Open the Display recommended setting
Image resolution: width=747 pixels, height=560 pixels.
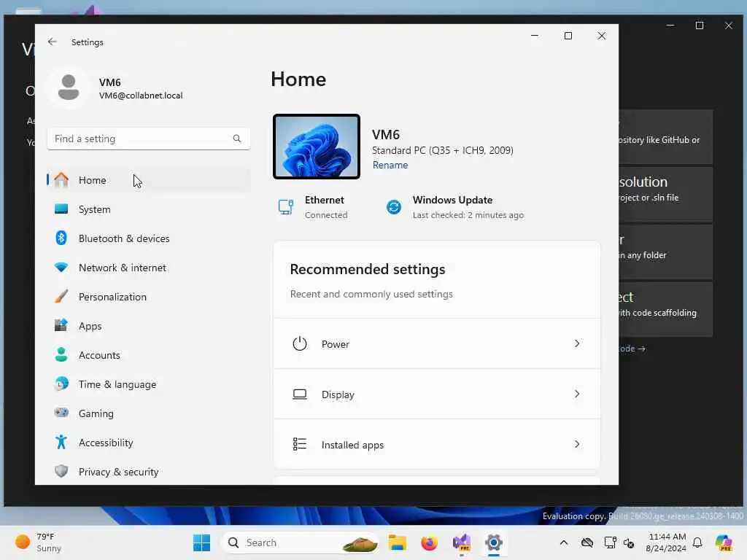[x=437, y=394]
